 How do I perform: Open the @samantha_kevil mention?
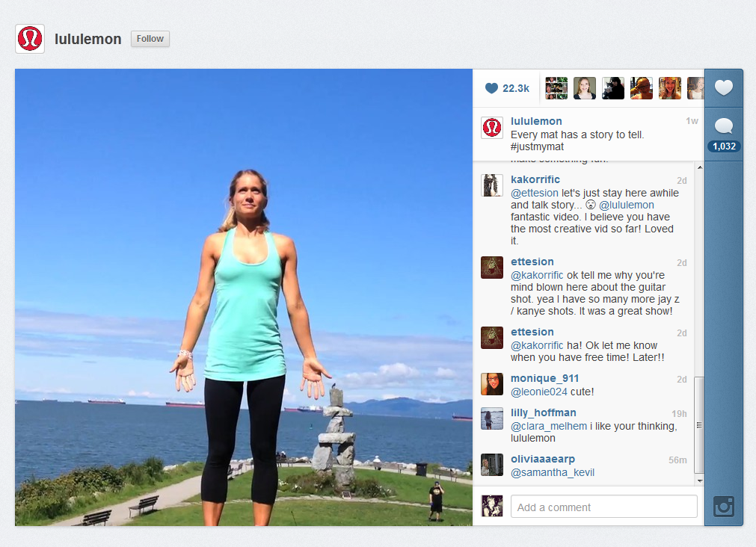pos(553,473)
